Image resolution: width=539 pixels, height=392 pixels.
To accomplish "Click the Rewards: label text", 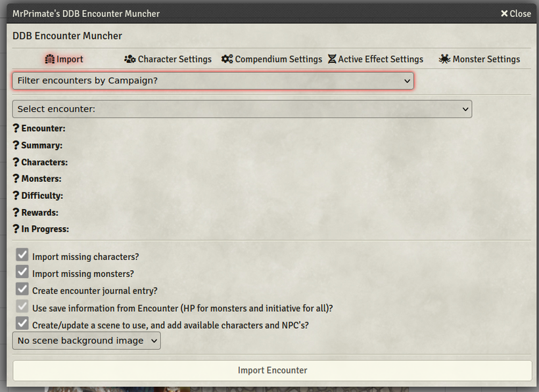I will pos(40,213).
